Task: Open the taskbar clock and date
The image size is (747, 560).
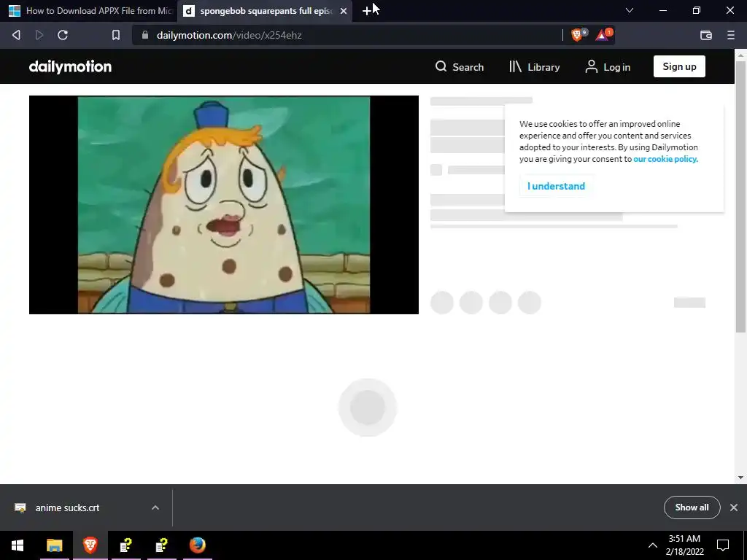Action: tap(684, 545)
